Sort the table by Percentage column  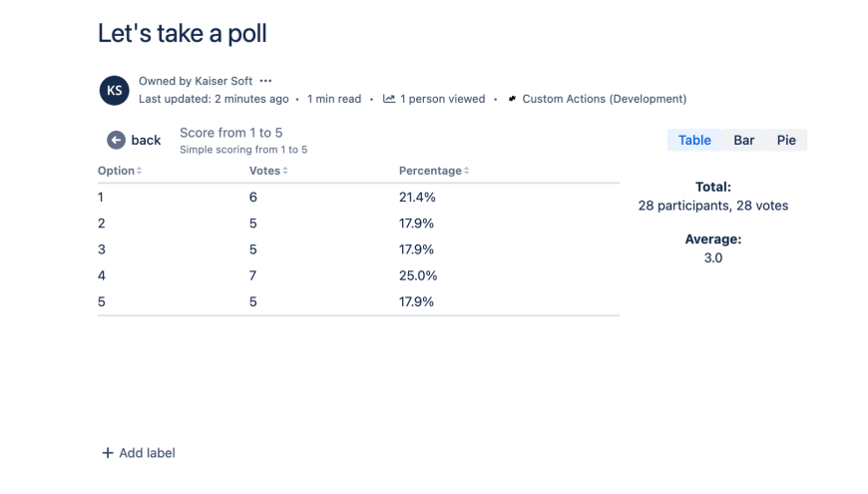click(x=433, y=171)
